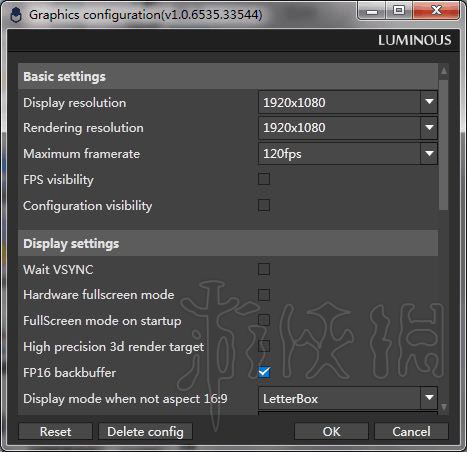Click the Reset button
The height and width of the screenshot is (452, 467).
55,432
